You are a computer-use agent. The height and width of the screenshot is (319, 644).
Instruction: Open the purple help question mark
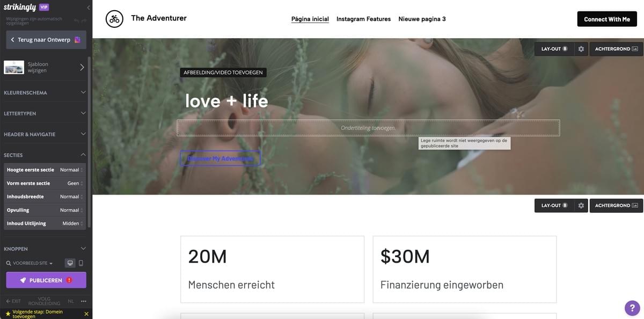633,308
